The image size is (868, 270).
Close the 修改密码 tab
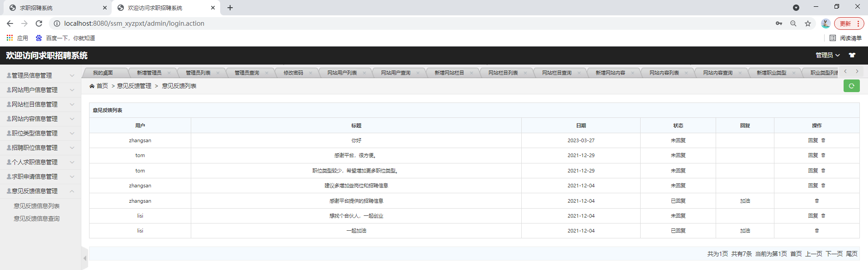[311, 73]
